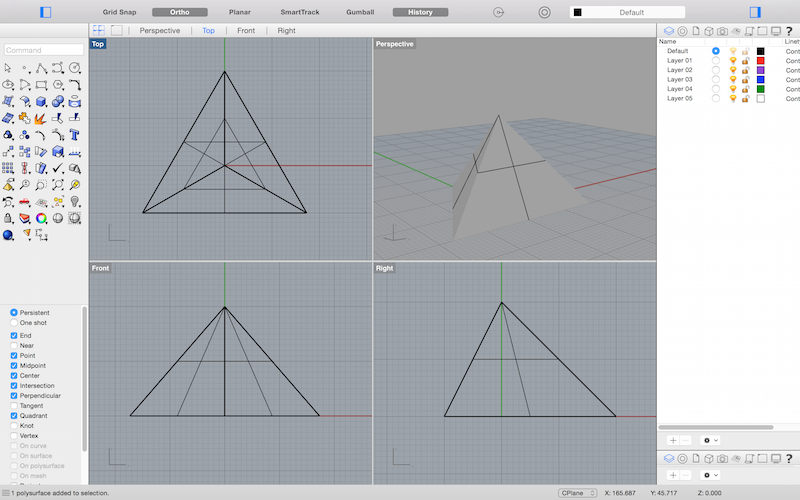Toggle the Planar mode button
The height and width of the screenshot is (500, 800).
click(239, 12)
